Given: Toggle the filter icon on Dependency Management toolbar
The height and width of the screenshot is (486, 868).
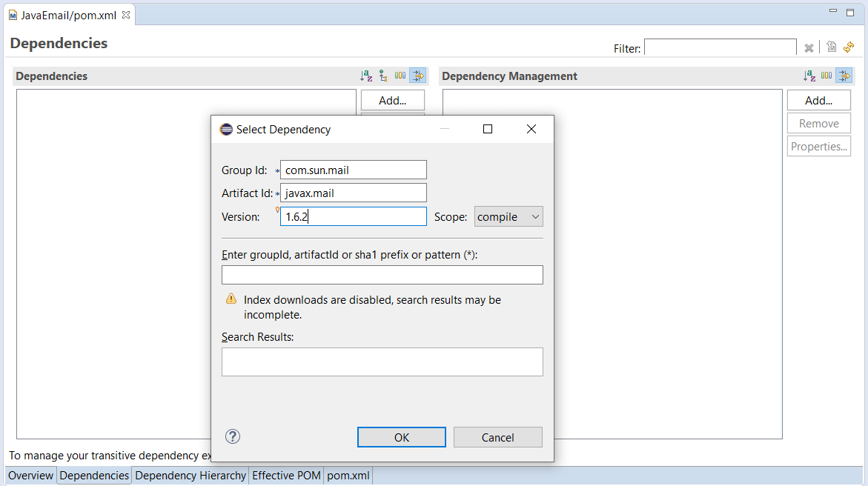Looking at the screenshot, I should [844, 75].
